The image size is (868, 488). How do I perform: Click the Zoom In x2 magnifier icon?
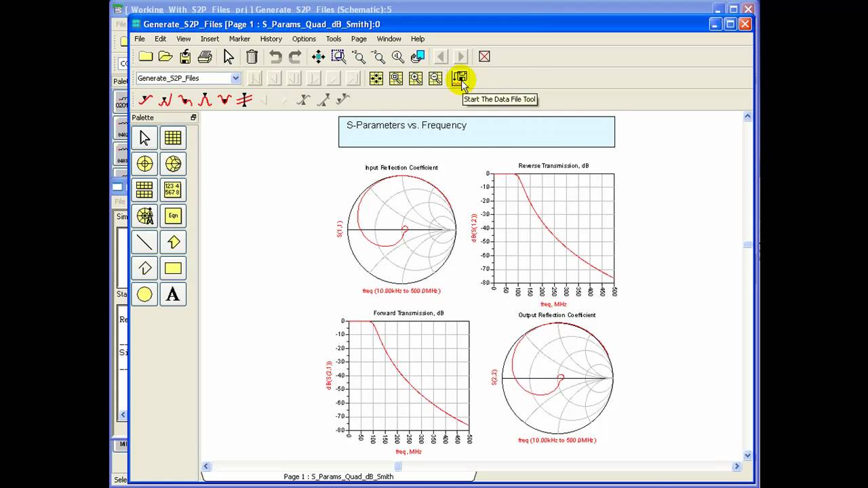[x=359, y=57]
